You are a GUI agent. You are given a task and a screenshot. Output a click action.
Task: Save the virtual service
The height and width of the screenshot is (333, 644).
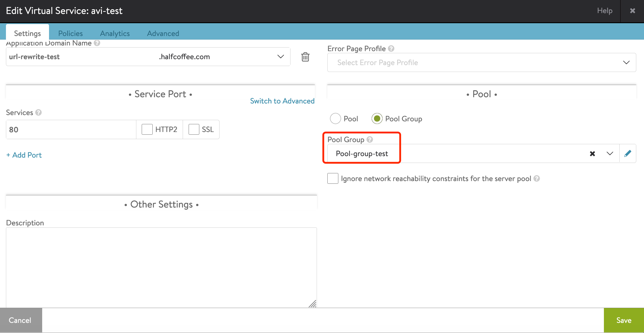point(624,320)
